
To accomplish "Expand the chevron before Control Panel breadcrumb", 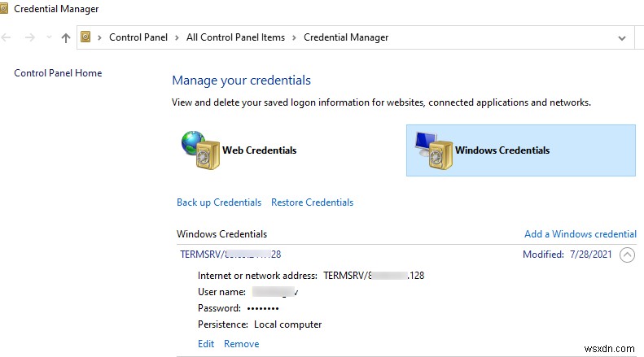I will [99, 37].
